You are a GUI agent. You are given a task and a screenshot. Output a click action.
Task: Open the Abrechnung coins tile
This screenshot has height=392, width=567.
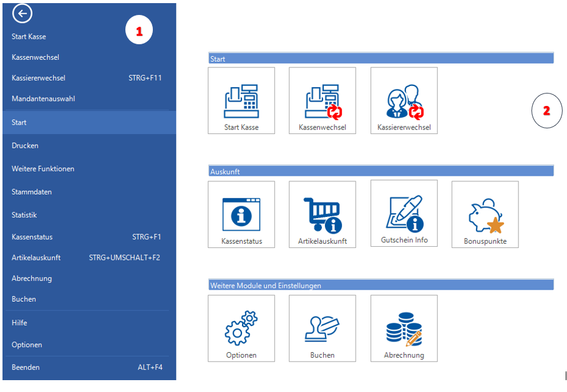pos(404,328)
